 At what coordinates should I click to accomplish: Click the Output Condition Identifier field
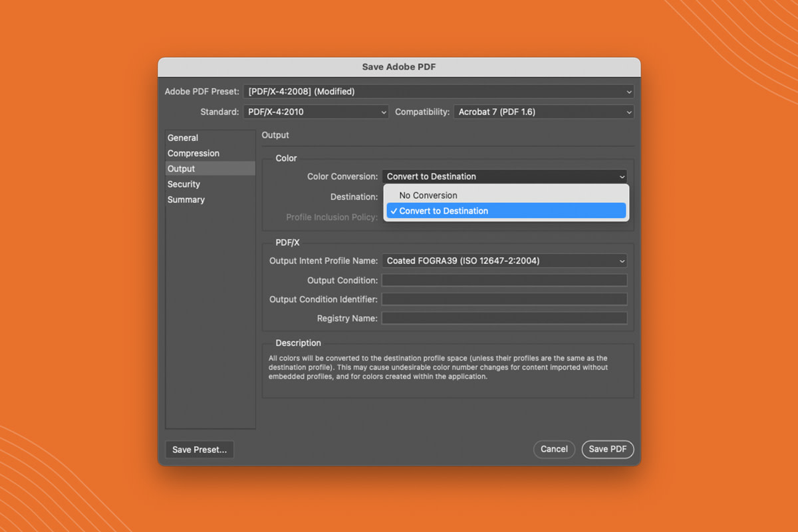coord(504,299)
